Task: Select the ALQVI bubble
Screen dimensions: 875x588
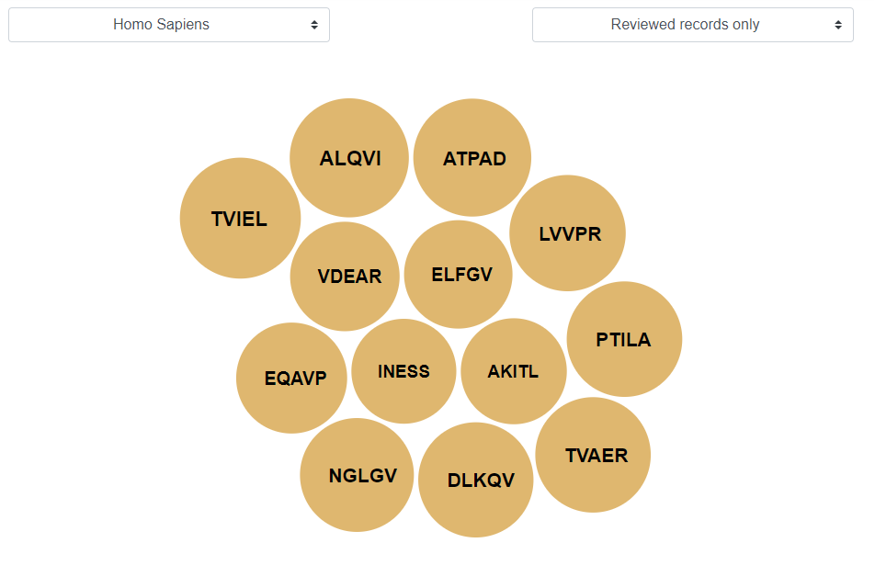Action: (349, 158)
